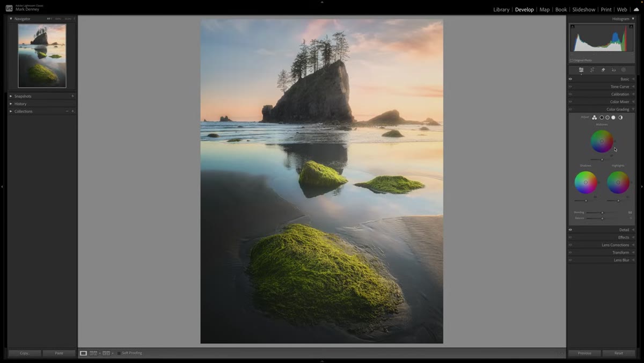Select the Loupe view icon in the toolbar
Image resolution: width=644 pixels, height=363 pixels.
83,353
